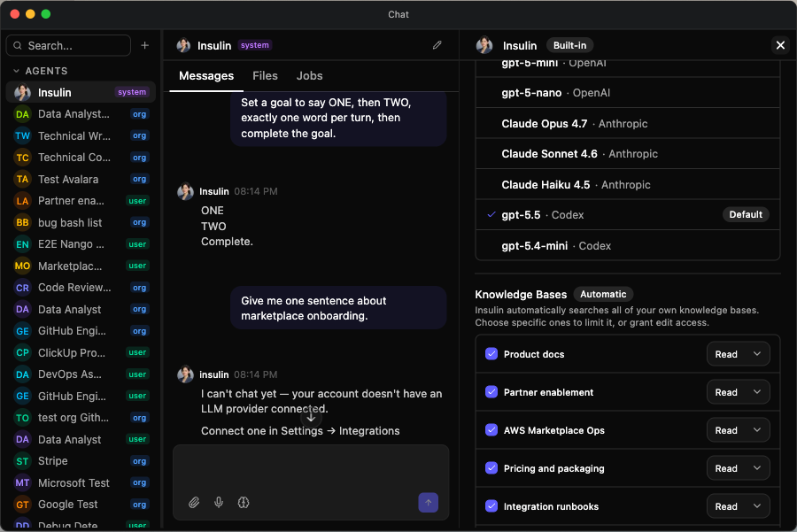Click the "Give me one sentence" message bubble
Viewport: 797px width, 532px height.
(338, 308)
